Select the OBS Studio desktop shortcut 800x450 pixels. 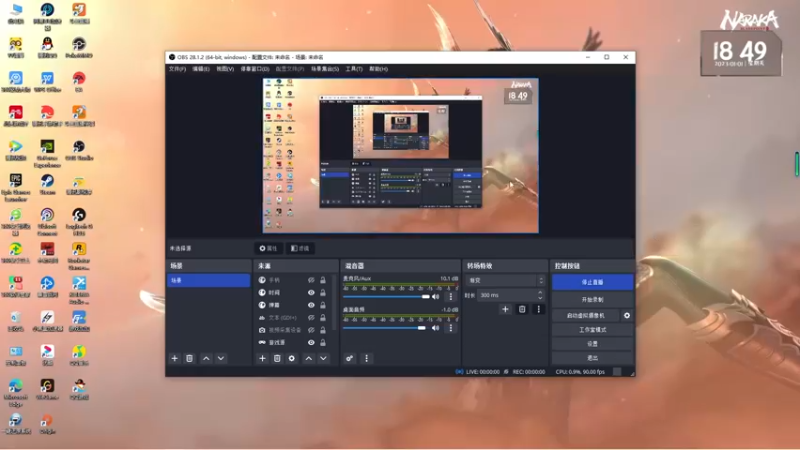(79, 151)
